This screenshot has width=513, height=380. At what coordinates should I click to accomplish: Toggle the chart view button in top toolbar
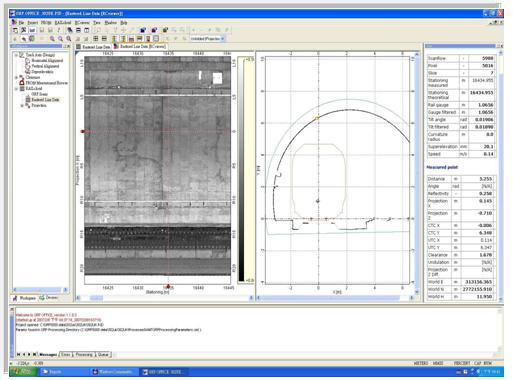(x=32, y=30)
